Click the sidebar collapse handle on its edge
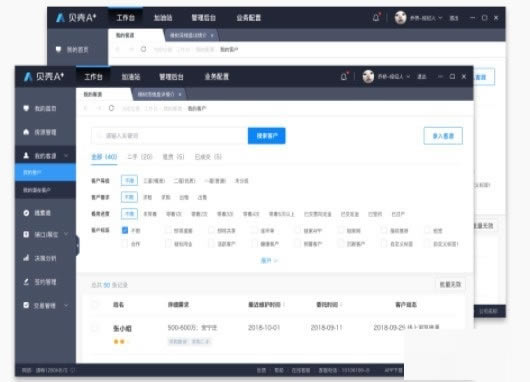The width and height of the screenshot is (530, 382). tap(77, 245)
